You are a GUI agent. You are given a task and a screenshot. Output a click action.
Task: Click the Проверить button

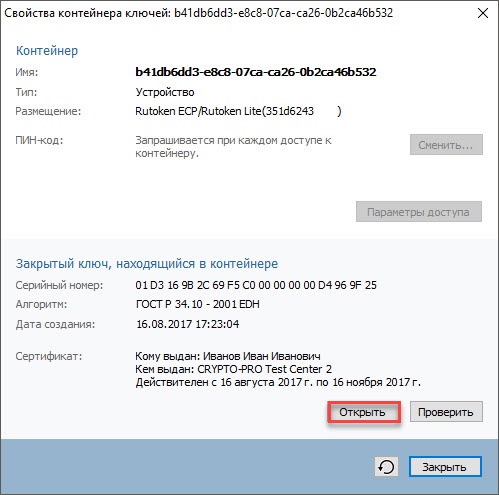click(x=446, y=412)
